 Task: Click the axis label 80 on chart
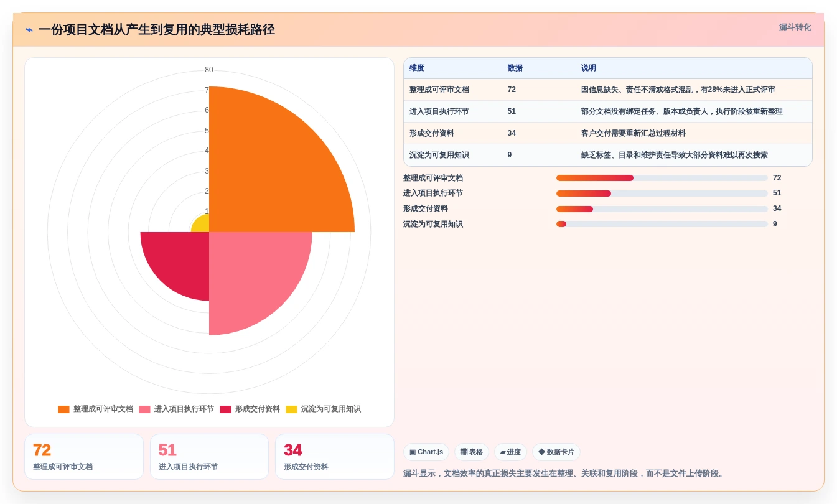click(x=209, y=70)
